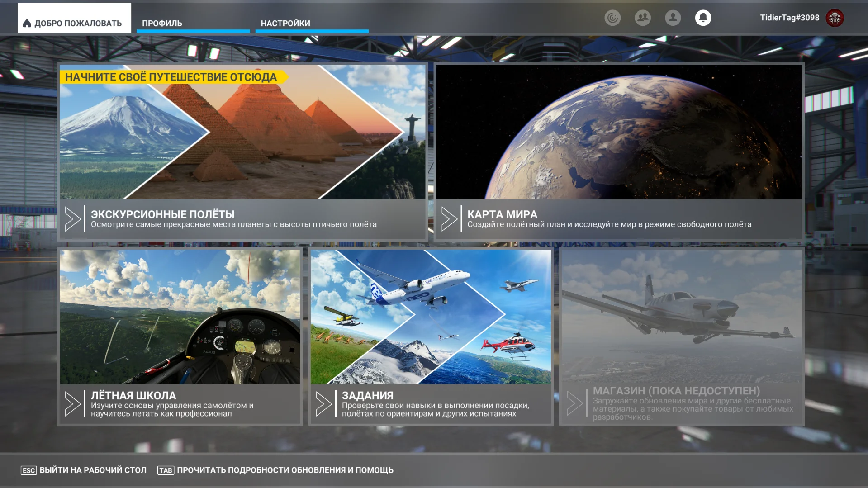Click the arrow icon beside ЗАДАНИЯ
Viewport: 868px width, 488px height.
click(323, 403)
